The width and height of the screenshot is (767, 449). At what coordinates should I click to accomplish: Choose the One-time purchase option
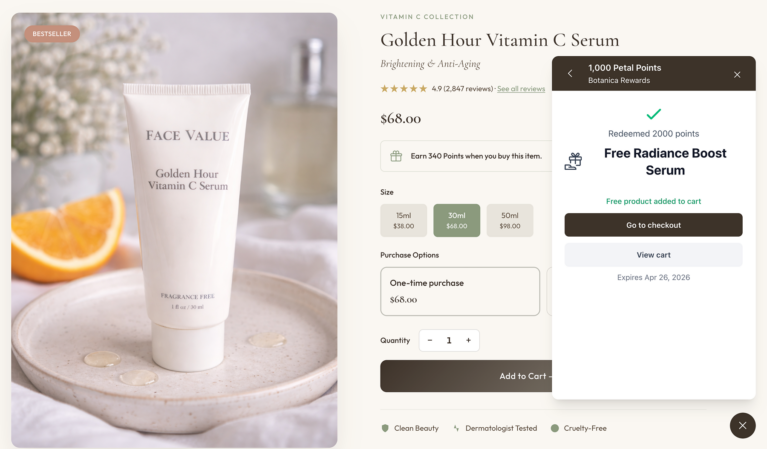(x=460, y=291)
